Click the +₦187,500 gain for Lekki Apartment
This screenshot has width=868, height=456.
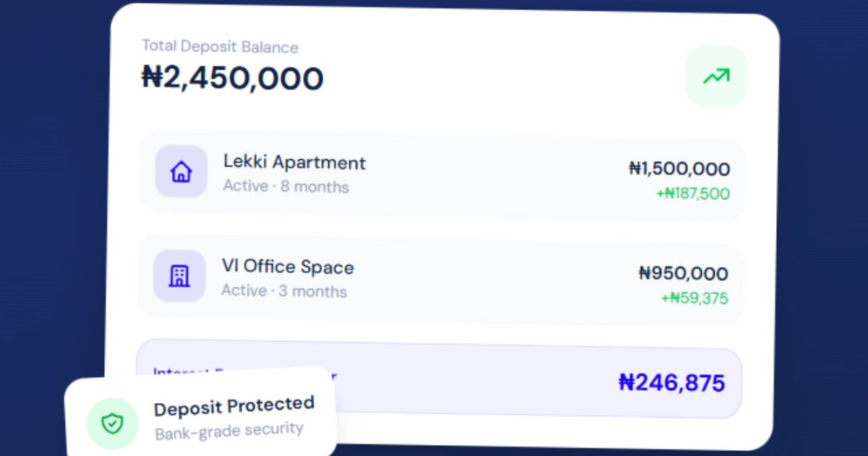pyautogui.click(x=694, y=193)
